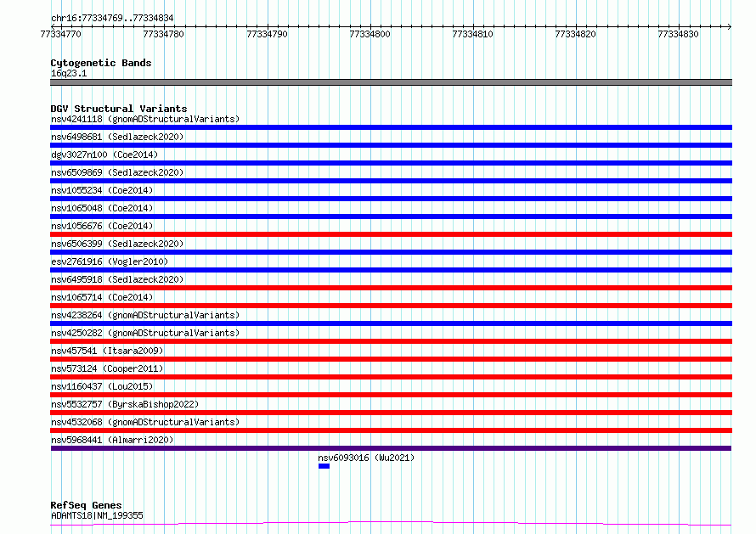Click nsv1056676 (Coe2014) label
Screen dimensions: 756x534
(102, 226)
